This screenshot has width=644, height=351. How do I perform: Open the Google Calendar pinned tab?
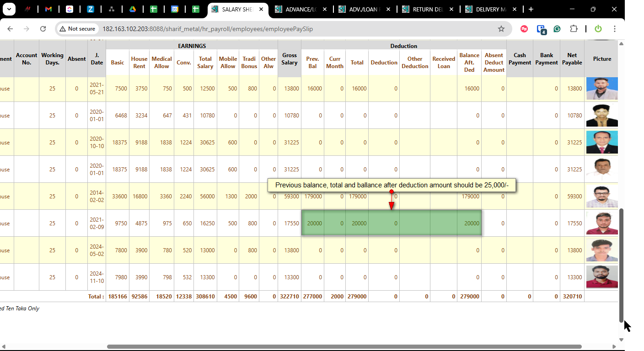point(174,9)
